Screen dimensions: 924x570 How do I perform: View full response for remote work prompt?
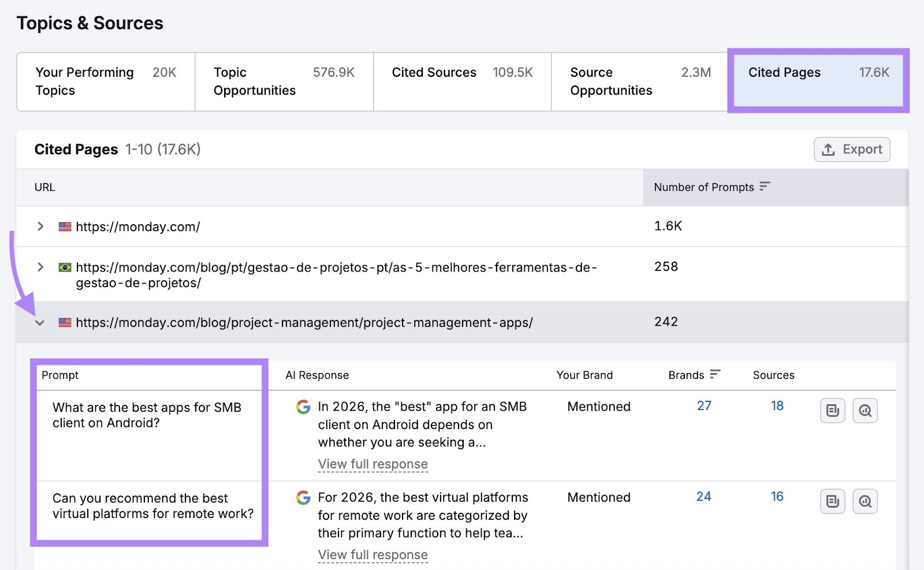coord(372,555)
